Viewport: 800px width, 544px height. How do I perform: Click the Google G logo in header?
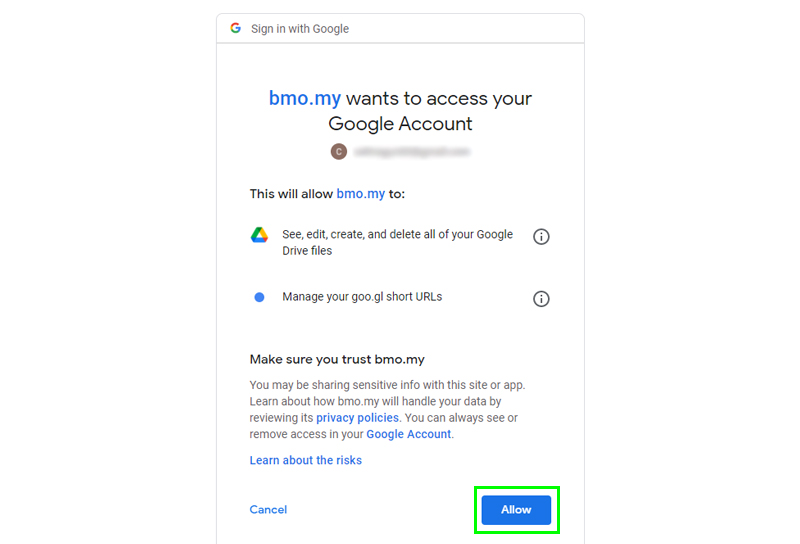[235, 28]
